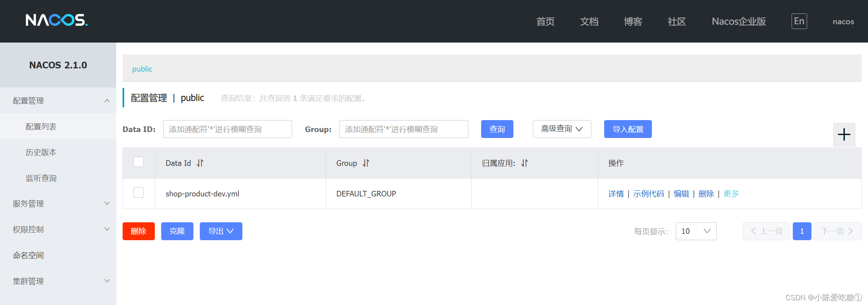The image size is (868, 305).
Task: Sort by Data Id column arrows
Action: pyautogui.click(x=200, y=163)
